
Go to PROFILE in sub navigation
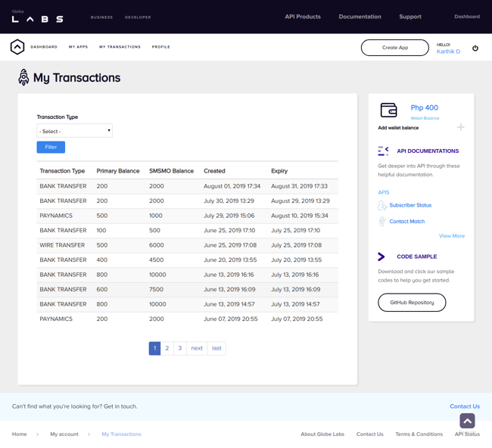pyautogui.click(x=161, y=47)
